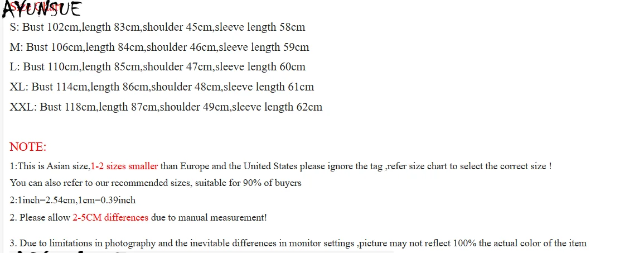The image size is (644, 253).
Task: Click the red NOTE: heading
Action: (28, 147)
